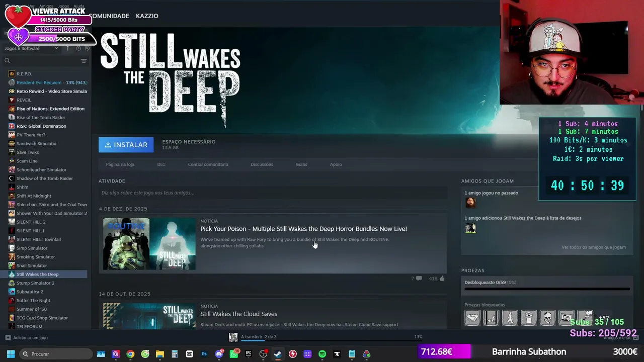
Task: View the bars and arm locked achievement
Action: point(491,318)
